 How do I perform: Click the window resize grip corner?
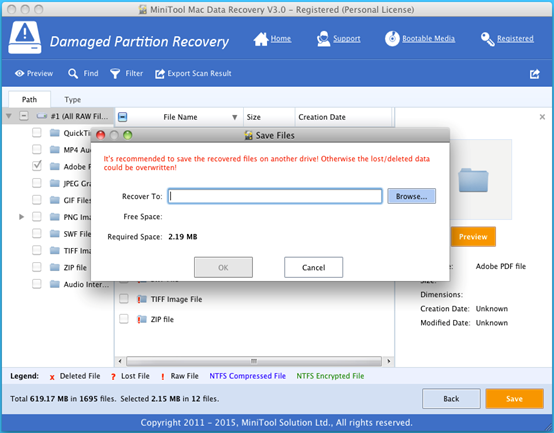547,427
